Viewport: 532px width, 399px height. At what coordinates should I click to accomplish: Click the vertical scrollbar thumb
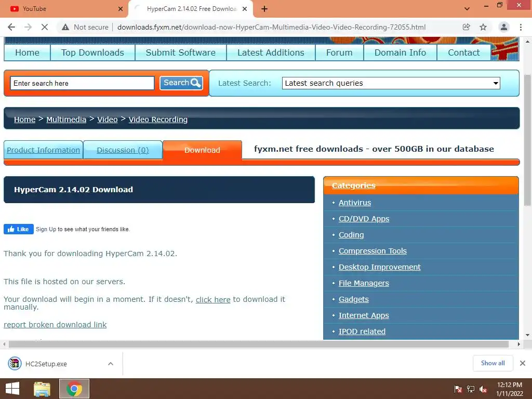(528, 140)
